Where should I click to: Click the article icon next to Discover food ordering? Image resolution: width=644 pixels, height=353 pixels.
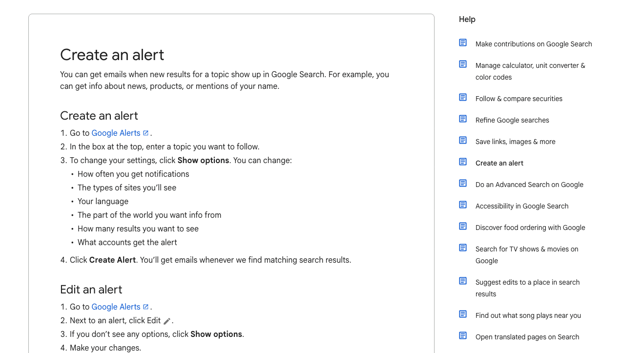pyautogui.click(x=463, y=227)
